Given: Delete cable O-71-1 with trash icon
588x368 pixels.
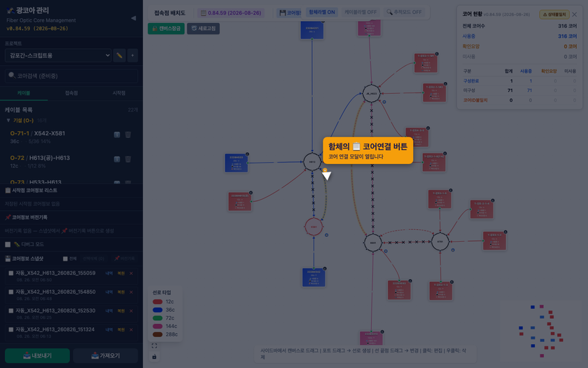Looking at the screenshot, I should 128,135.
